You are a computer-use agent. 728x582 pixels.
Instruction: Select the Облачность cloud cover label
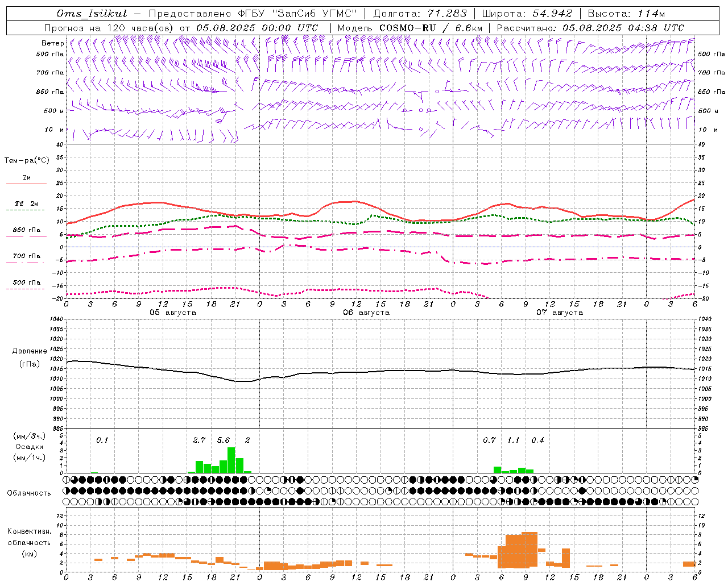pos(29,493)
